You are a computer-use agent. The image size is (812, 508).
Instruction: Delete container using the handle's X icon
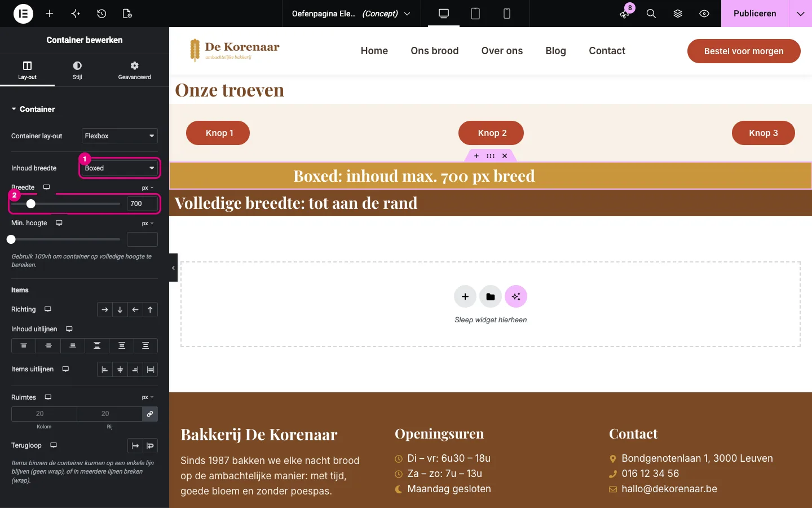point(505,156)
